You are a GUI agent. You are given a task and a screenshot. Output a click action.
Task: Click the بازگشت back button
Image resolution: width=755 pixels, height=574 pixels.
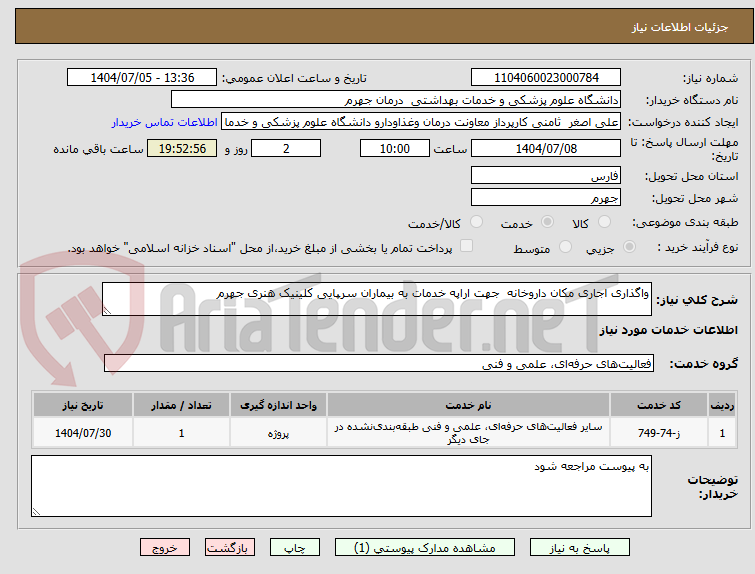point(230,548)
